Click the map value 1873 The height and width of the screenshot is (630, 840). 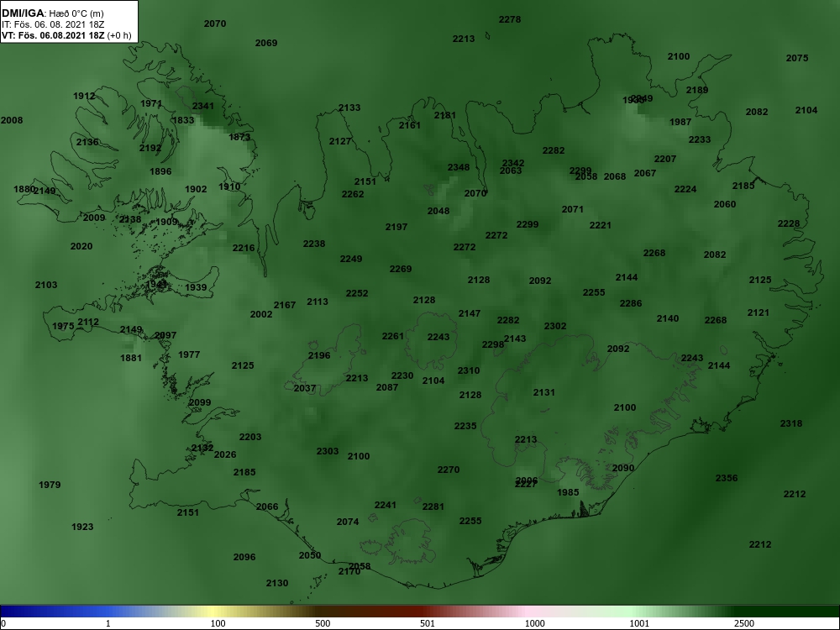(x=239, y=137)
